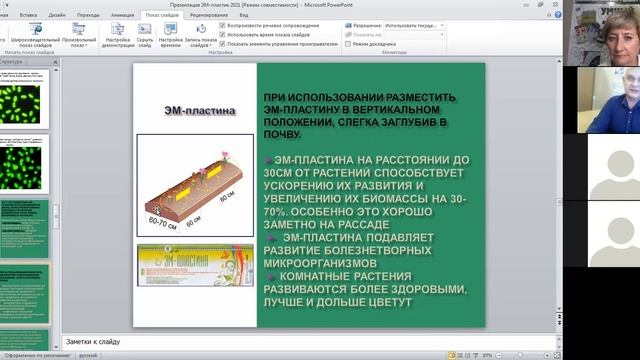
Task: Go to next slide double-arrow button
Action: (x=559, y=323)
